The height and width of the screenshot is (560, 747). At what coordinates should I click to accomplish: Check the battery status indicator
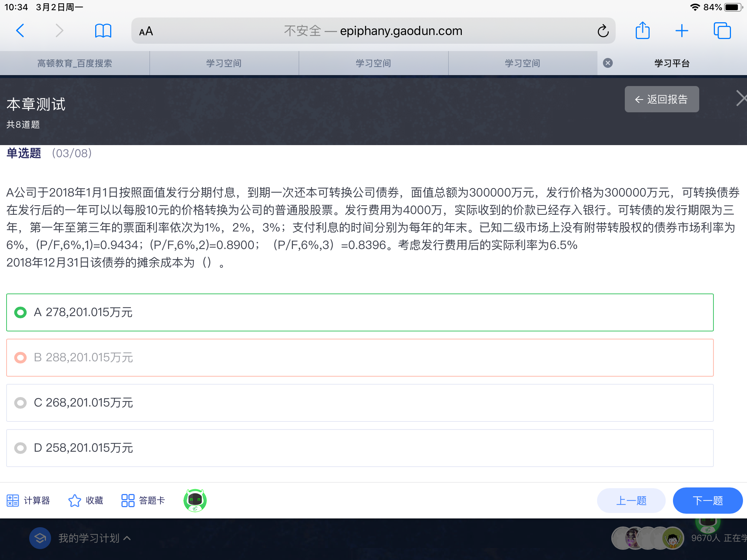pyautogui.click(x=733, y=7)
